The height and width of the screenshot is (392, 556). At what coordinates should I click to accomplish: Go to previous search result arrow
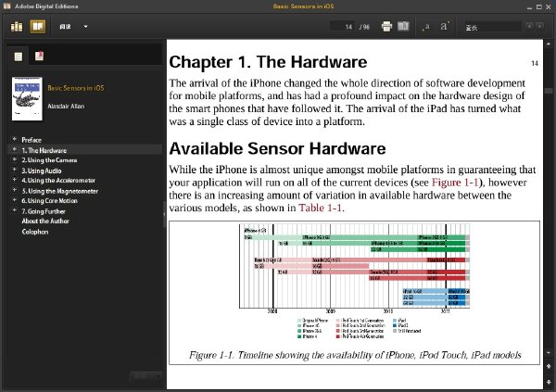pos(529,26)
